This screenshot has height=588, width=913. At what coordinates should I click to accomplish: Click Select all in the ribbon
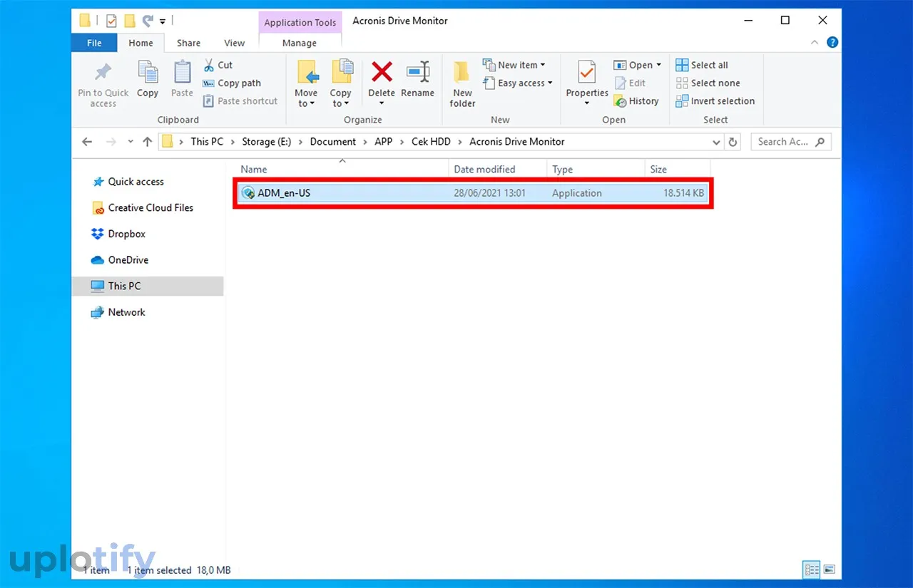(702, 65)
